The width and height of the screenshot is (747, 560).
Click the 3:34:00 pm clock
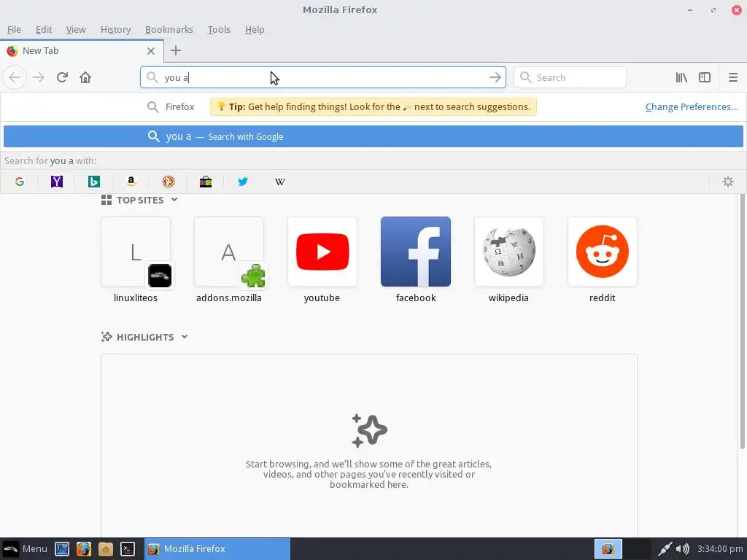coord(720,549)
